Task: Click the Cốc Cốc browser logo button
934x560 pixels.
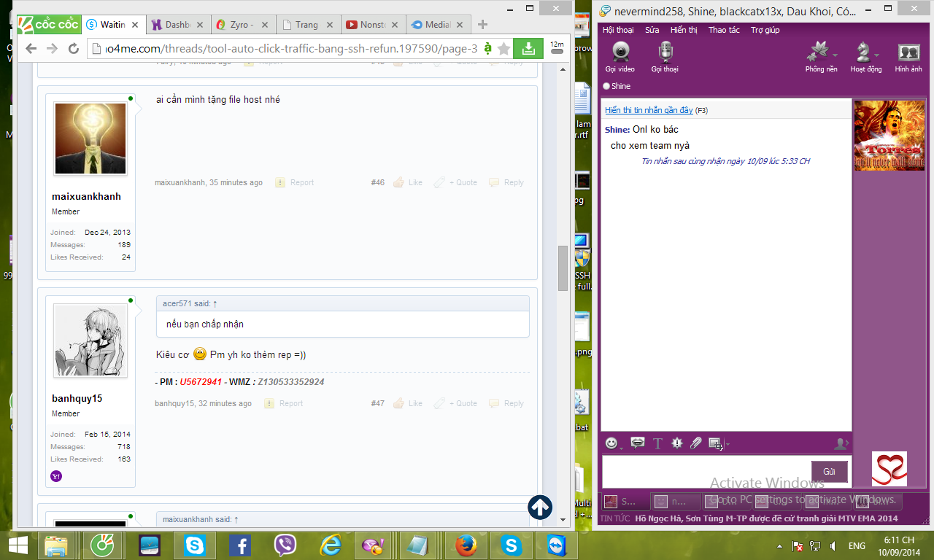Action: click(48, 25)
